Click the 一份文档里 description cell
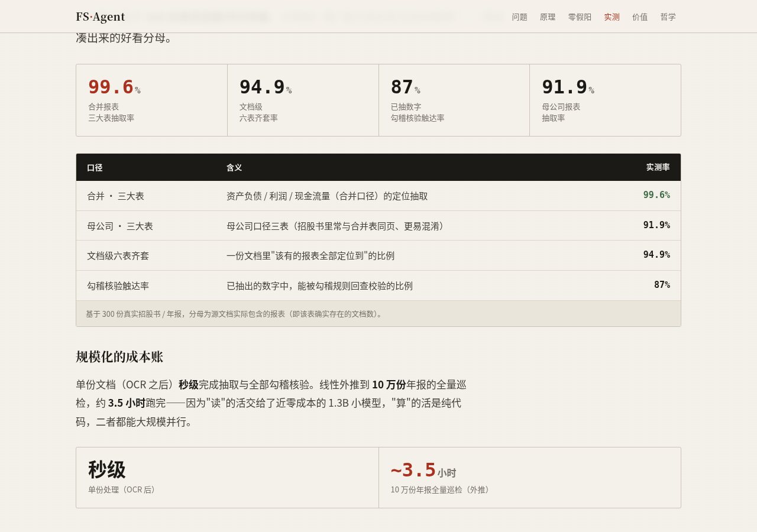The image size is (757, 532). coord(310,255)
